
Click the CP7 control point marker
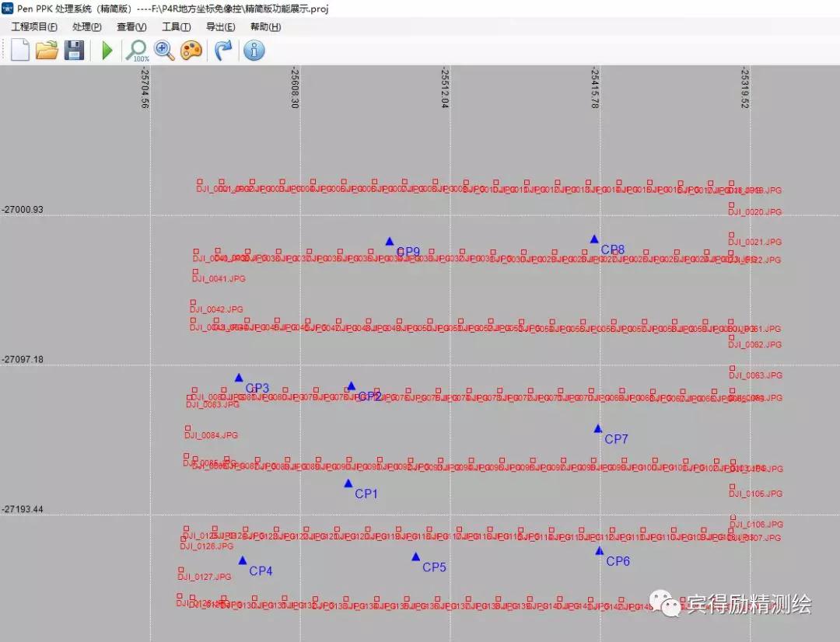coord(598,429)
